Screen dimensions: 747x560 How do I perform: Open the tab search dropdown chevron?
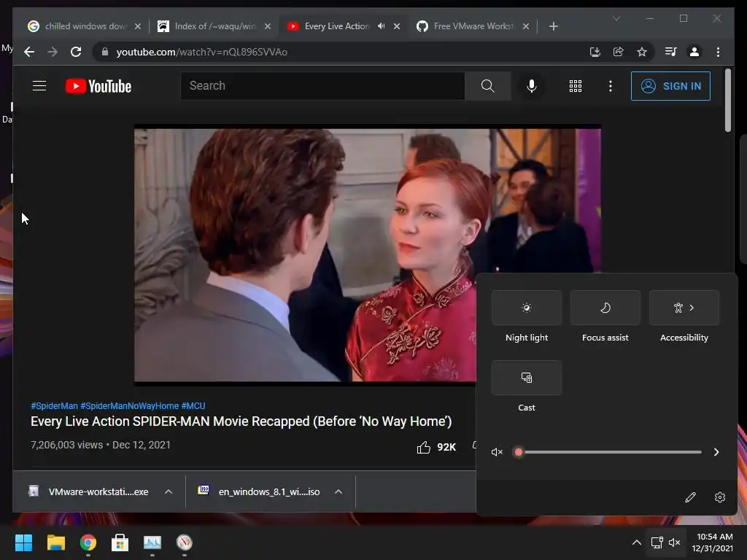pos(616,18)
